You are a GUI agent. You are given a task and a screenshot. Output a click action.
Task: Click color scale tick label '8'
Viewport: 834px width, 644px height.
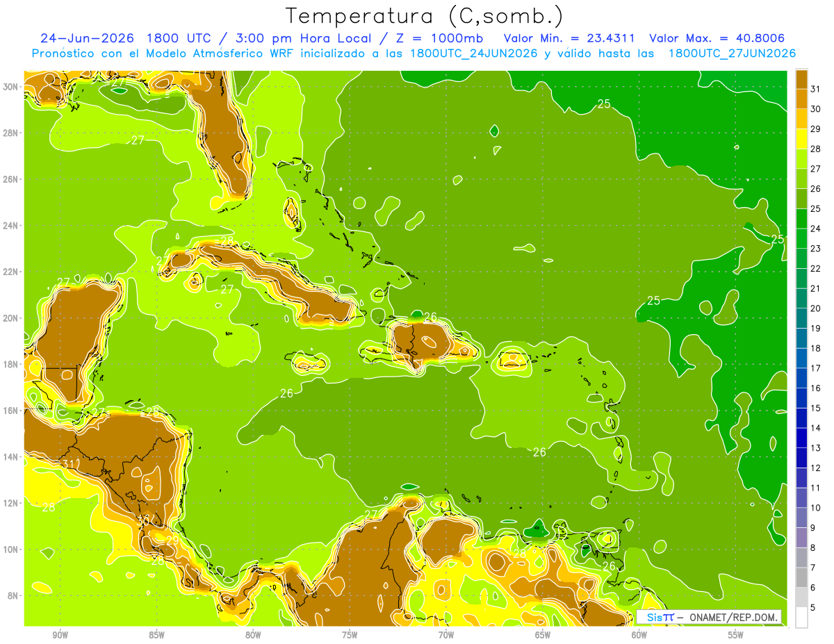point(813,548)
